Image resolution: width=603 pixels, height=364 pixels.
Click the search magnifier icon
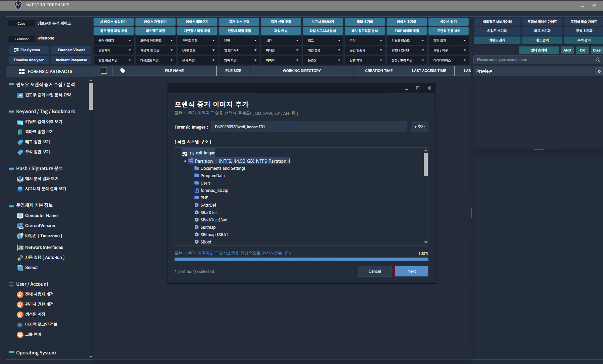[597, 60]
